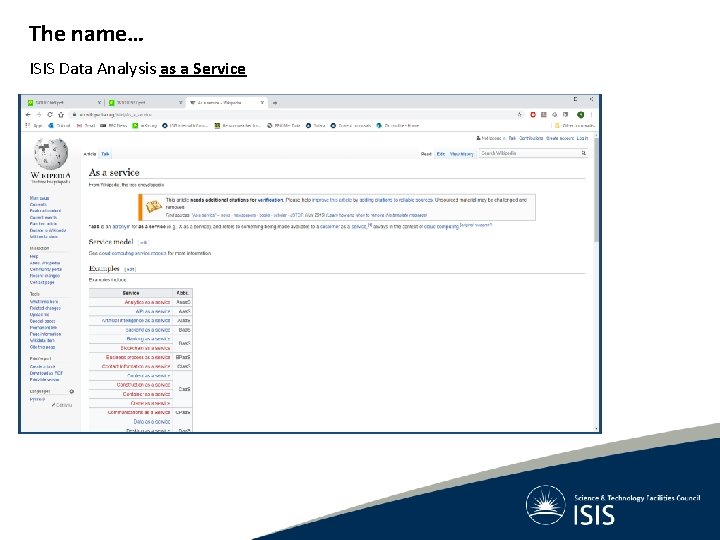Open Chrome's three-dot menu

click(591, 114)
